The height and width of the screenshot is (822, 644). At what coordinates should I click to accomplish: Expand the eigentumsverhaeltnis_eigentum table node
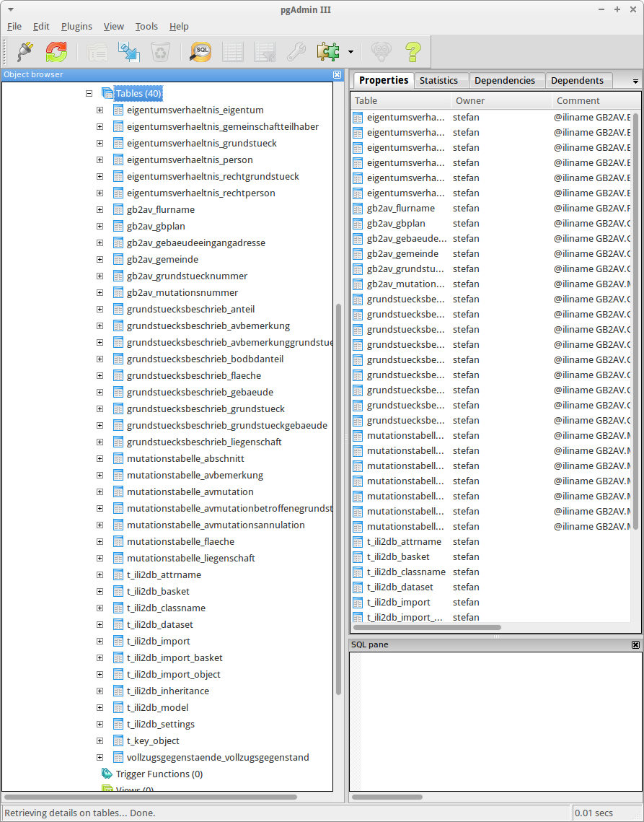[x=100, y=110]
